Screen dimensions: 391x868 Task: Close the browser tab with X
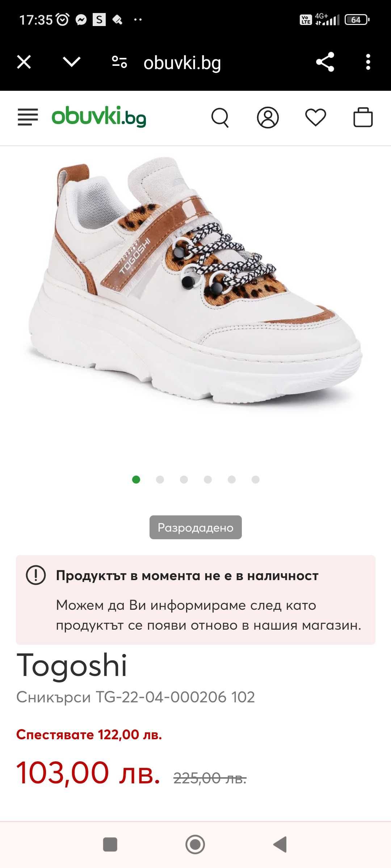click(24, 62)
